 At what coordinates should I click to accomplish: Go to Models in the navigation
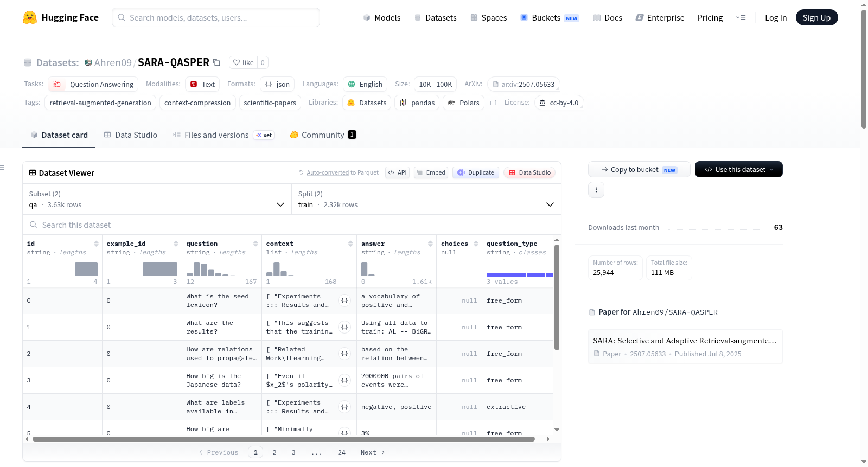coord(382,17)
